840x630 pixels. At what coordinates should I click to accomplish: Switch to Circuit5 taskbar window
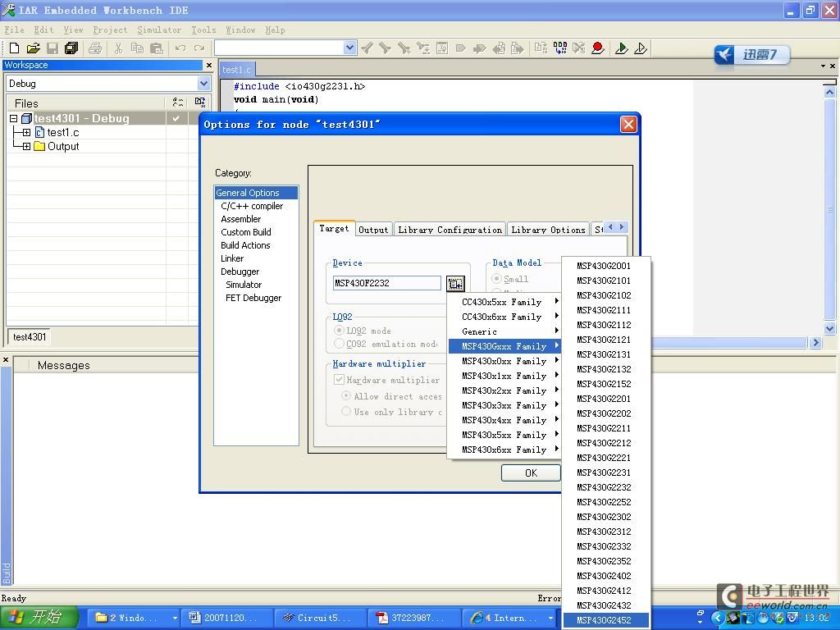(x=321, y=618)
